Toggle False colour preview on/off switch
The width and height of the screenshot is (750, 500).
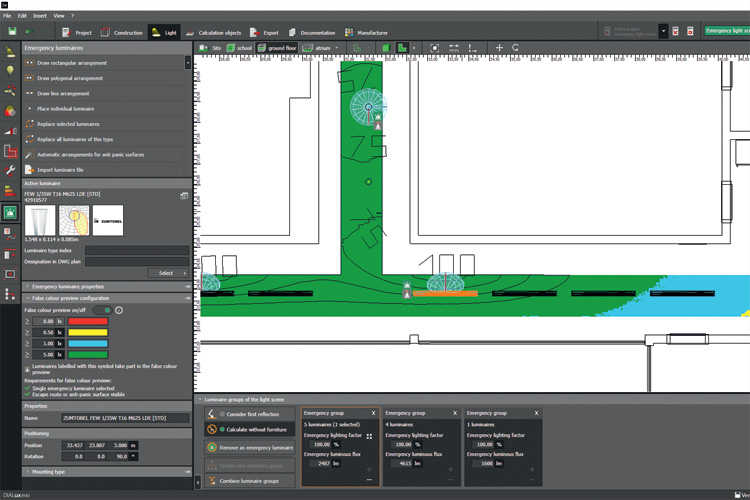pyautogui.click(x=101, y=310)
